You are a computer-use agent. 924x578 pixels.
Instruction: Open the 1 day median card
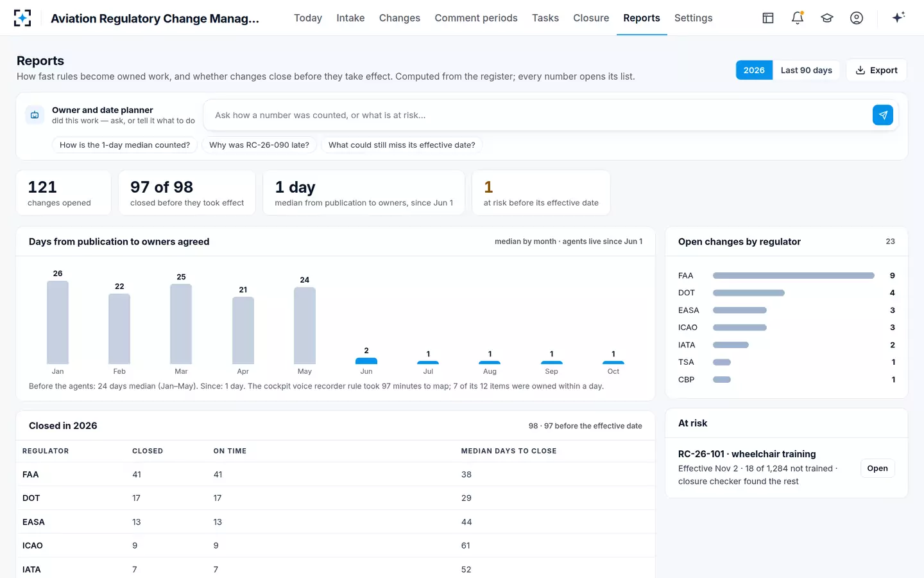point(364,193)
